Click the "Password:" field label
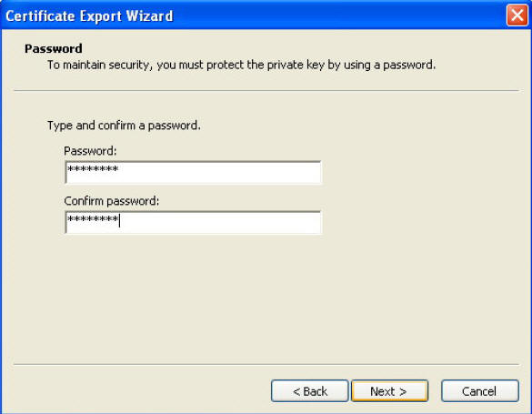 [90, 151]
